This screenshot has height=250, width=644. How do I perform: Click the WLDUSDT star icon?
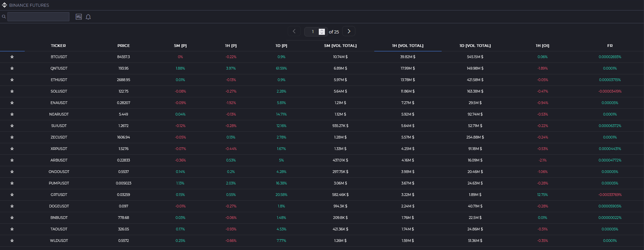(x=12, y=241)
